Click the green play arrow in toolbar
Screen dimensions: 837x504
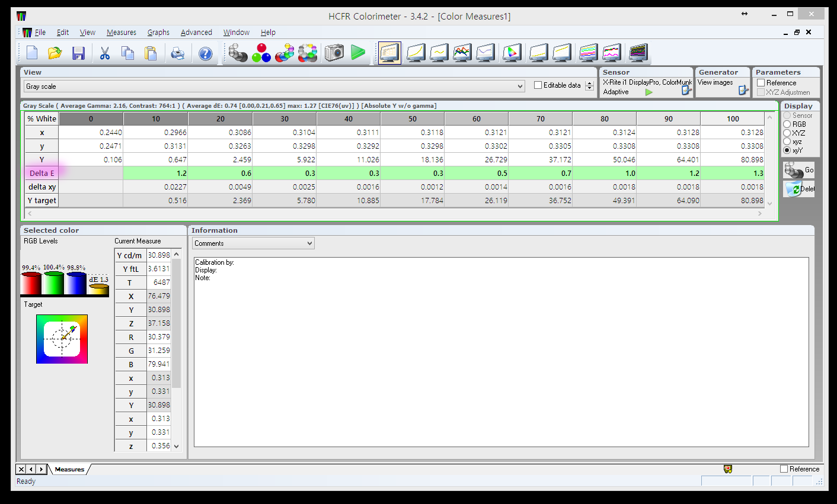pyautogui.click(x=357, y=53)
